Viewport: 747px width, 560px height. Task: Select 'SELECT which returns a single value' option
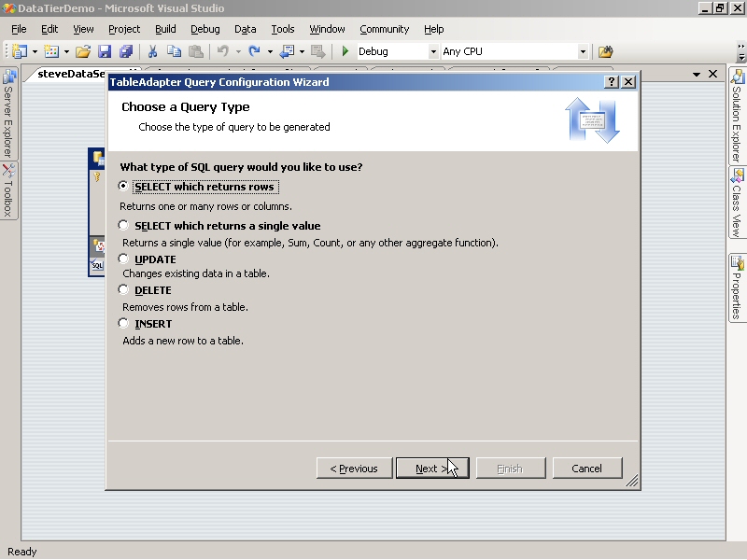click(x=123, y=225)
